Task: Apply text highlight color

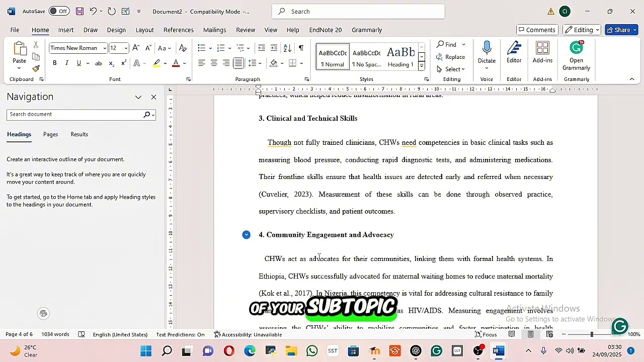Action: (157, 63)
